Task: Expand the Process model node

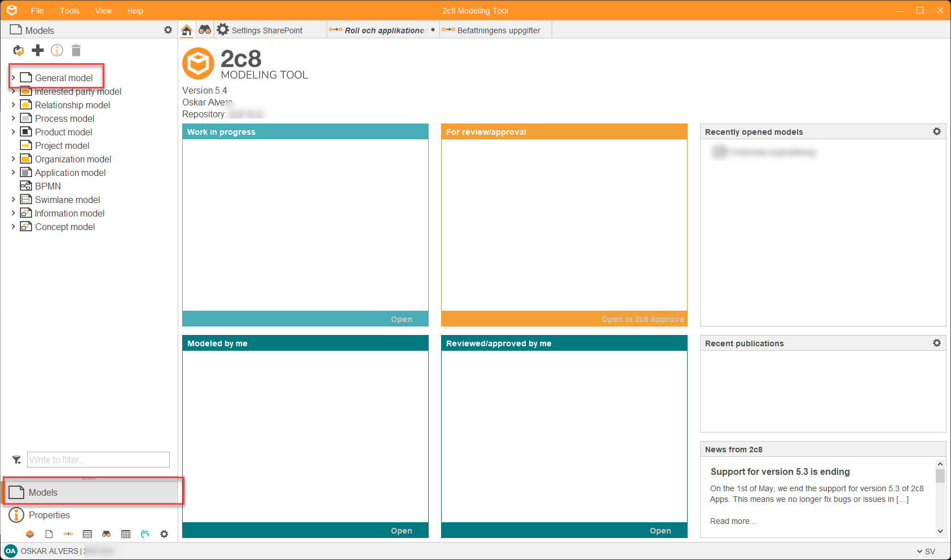Action: tap(14, 118)
